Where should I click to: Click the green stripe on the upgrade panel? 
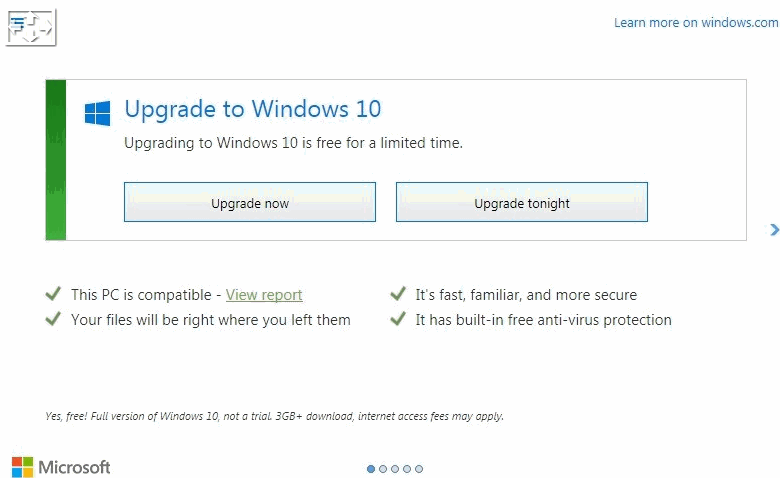point(56,160)
